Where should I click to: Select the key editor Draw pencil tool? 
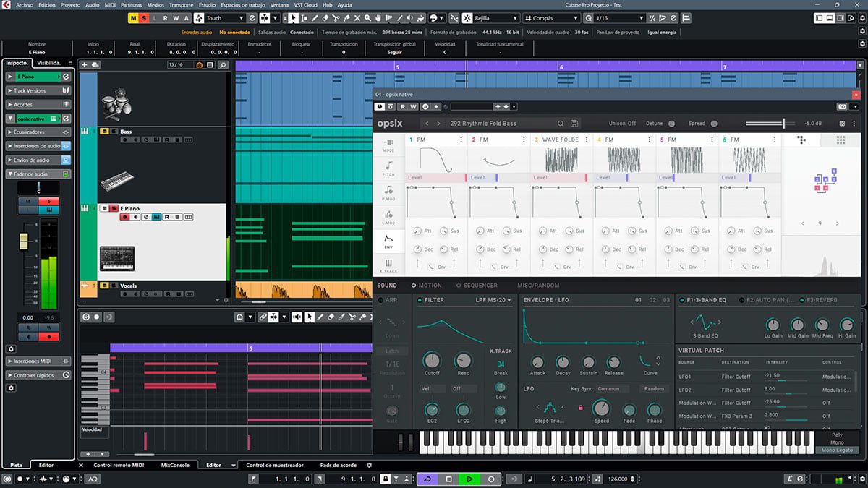320,317
